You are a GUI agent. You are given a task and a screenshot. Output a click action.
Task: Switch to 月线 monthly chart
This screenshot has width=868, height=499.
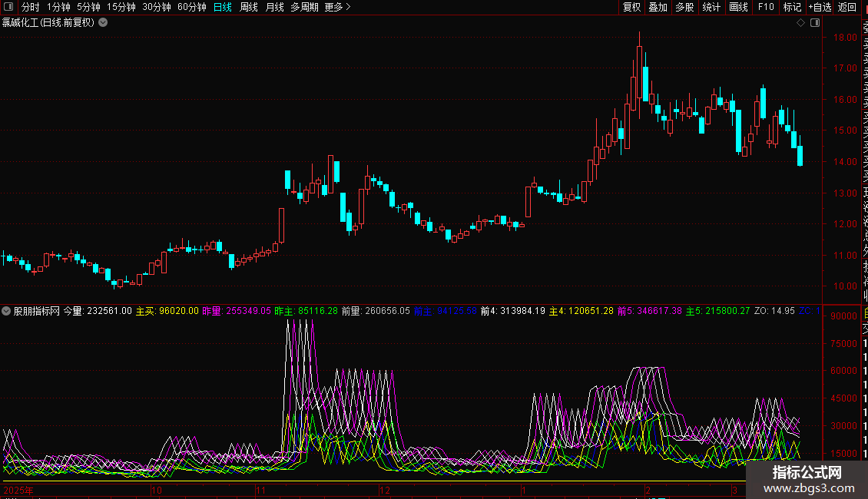274,7
